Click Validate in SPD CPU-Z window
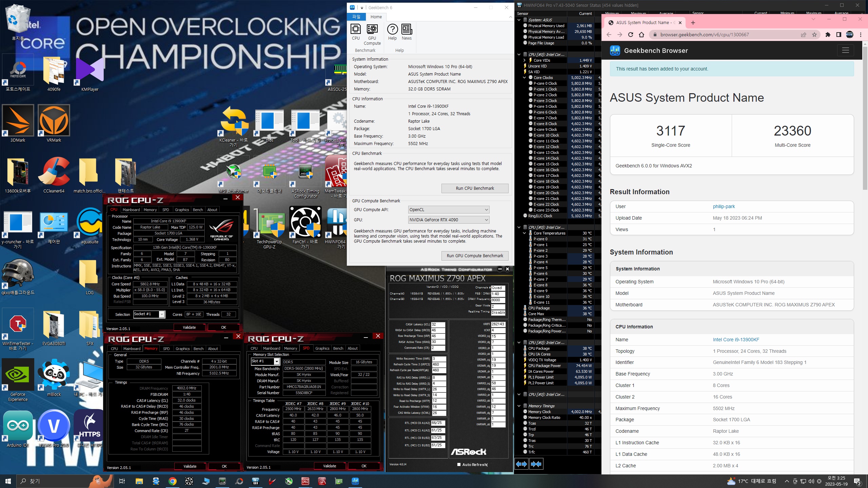This screenshot has height=488, width=868. 330,466
